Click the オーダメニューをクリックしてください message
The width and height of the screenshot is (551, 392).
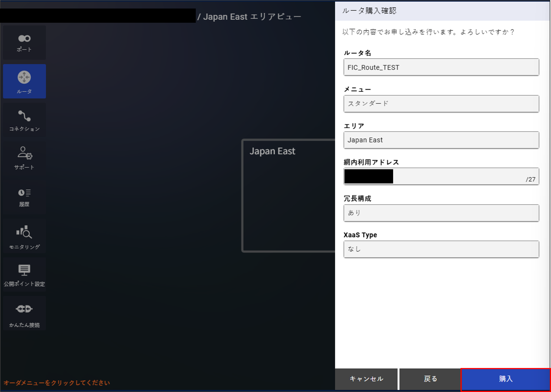[x=57, y=383]
